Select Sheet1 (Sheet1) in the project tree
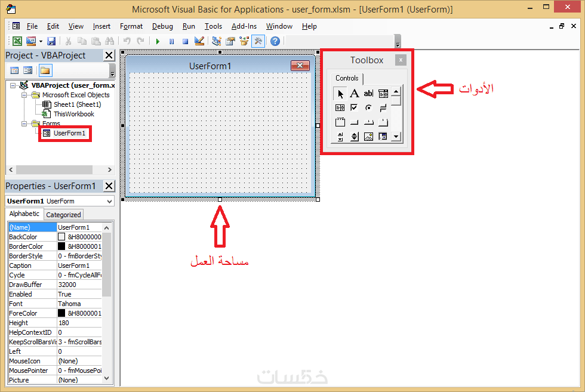This screenshot has height=392, width=585. [x=77, y=104]
